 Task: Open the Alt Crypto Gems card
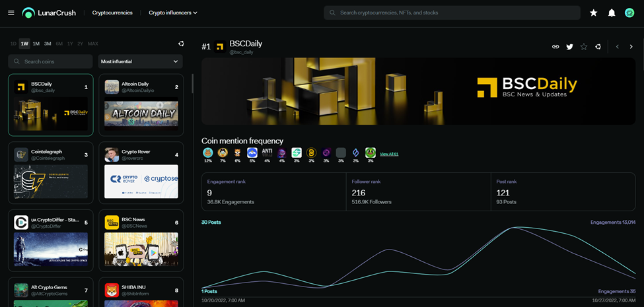(x=50, y=292)
